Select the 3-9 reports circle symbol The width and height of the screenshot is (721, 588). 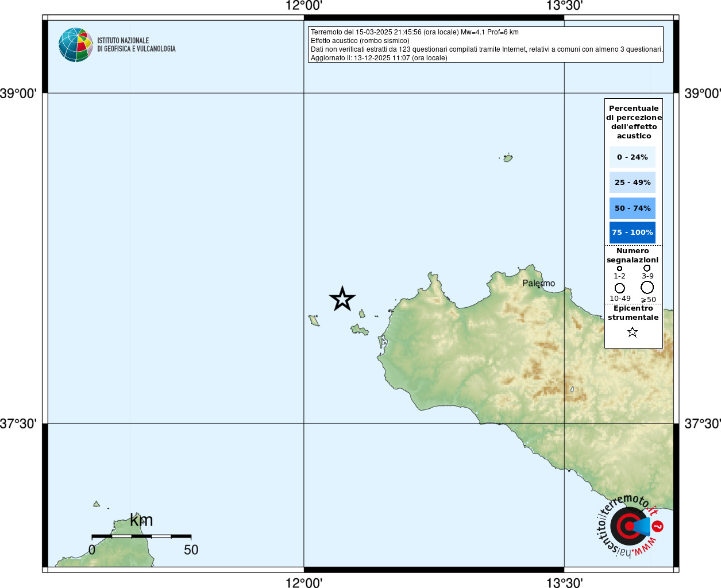tap(647, 268)
